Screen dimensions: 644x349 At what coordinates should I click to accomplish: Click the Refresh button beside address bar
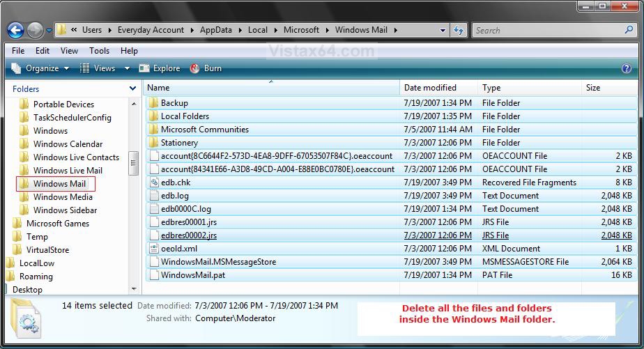(459, 30)
